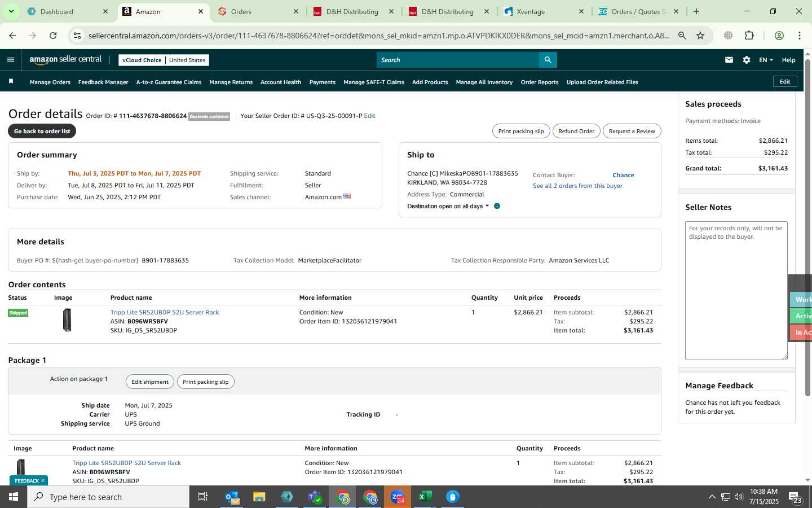812x508 pixels.
Task: Open Zoom from the taskbar
Action: coord(398,497)
